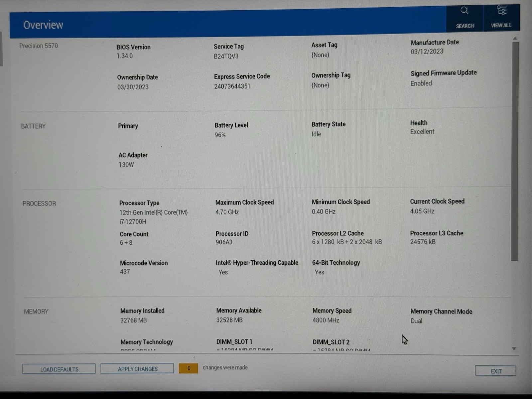The image size is (532, 399).
Task: Click the Memory Technology label
Action: [x=147, y=342]
